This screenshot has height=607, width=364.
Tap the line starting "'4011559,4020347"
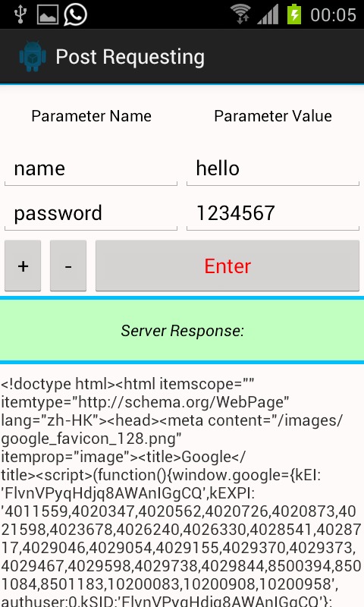click(179, 511)
